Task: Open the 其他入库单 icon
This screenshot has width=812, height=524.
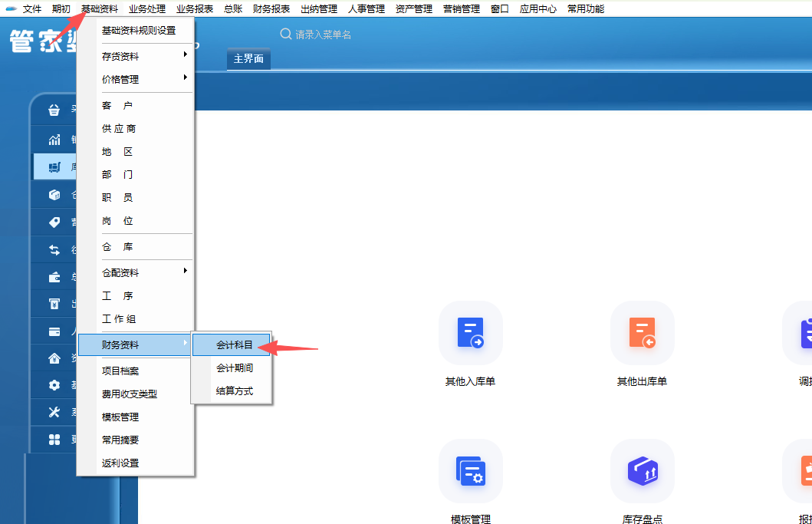Action: click(x=470, y=332)
